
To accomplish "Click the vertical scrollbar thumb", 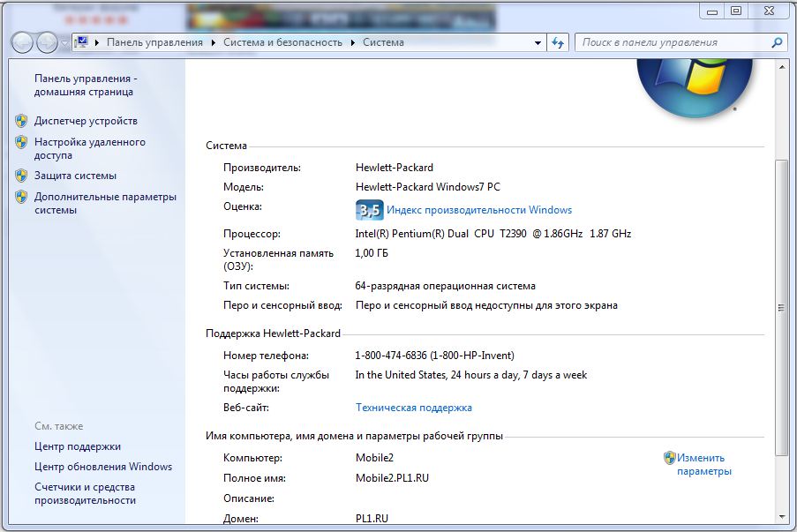I will coord(782,307).
